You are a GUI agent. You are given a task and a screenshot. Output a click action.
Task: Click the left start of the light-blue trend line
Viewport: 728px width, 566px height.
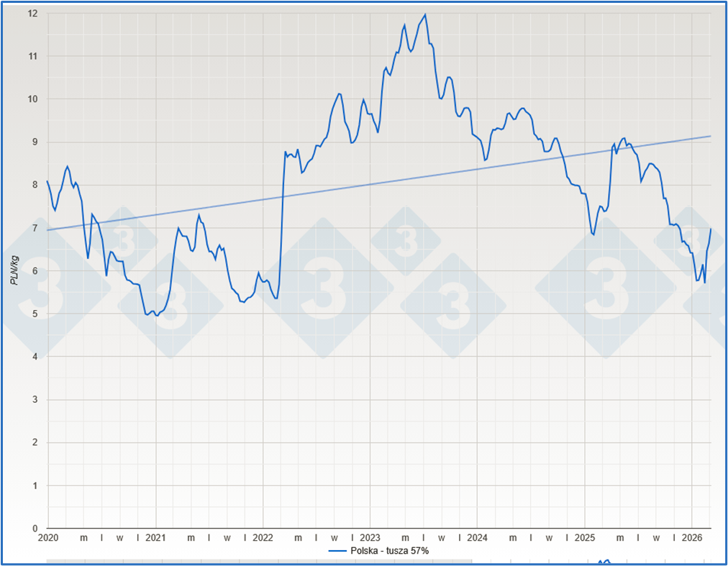pyautogui.click(x=48, y=230)
